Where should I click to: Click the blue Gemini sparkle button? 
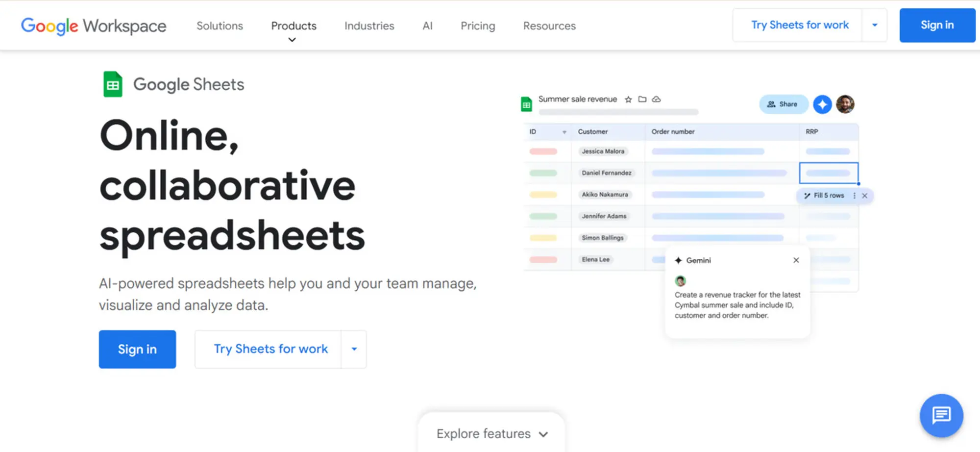click(823, 104)
